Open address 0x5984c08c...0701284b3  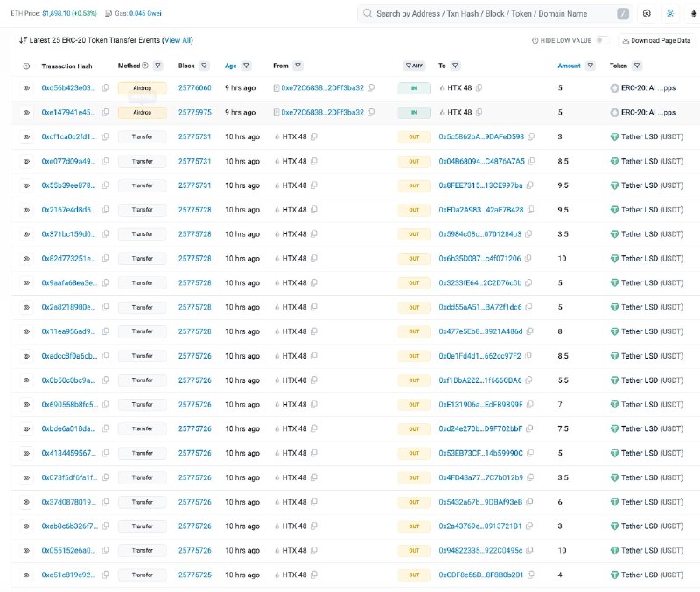479,234
